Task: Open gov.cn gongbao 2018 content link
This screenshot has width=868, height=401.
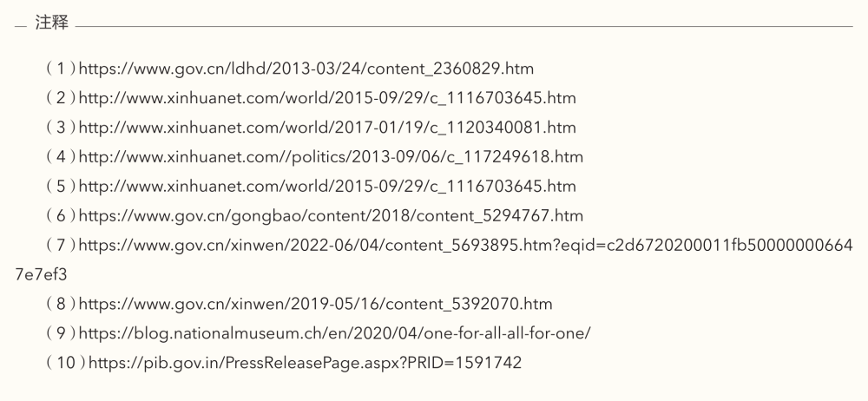Action: click(x=331, y=216)
